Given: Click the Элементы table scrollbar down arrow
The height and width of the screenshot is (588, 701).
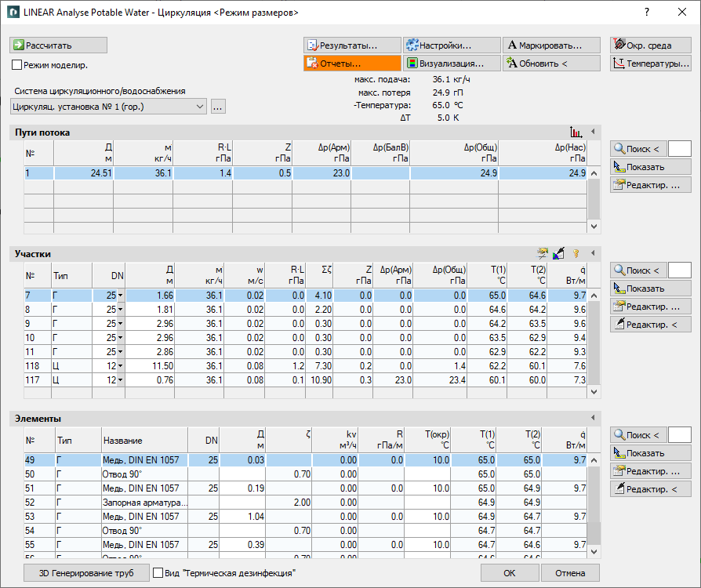Looking at the screenshot, I should coord(594,551).
